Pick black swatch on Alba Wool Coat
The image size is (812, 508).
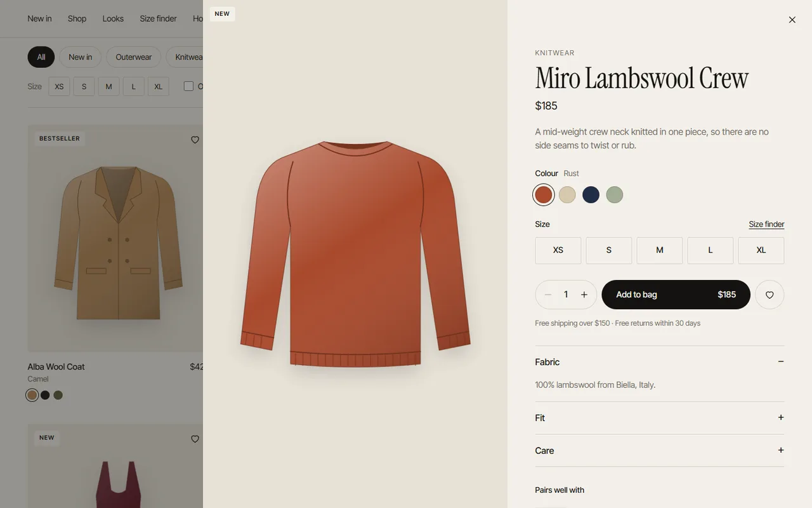(45, 395)
